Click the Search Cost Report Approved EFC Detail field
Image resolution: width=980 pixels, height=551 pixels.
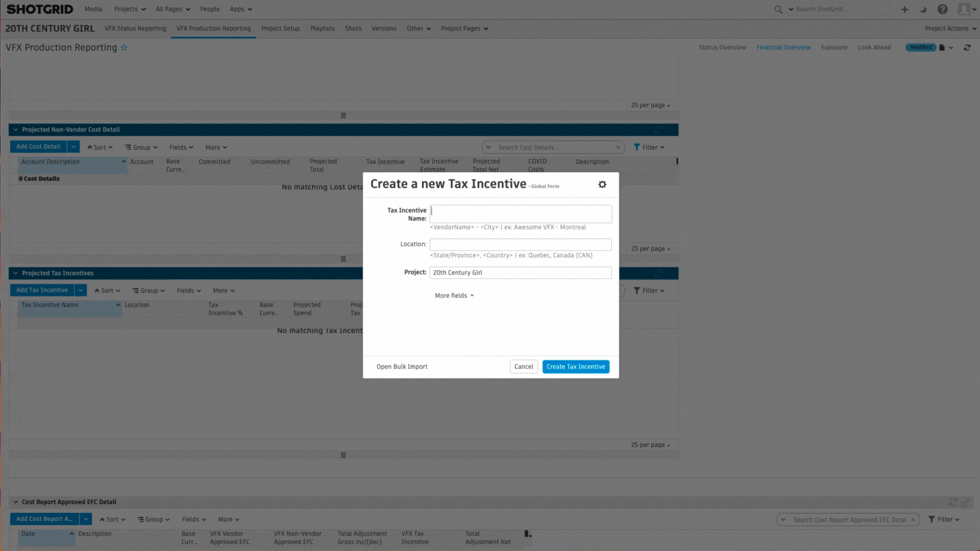849,520
